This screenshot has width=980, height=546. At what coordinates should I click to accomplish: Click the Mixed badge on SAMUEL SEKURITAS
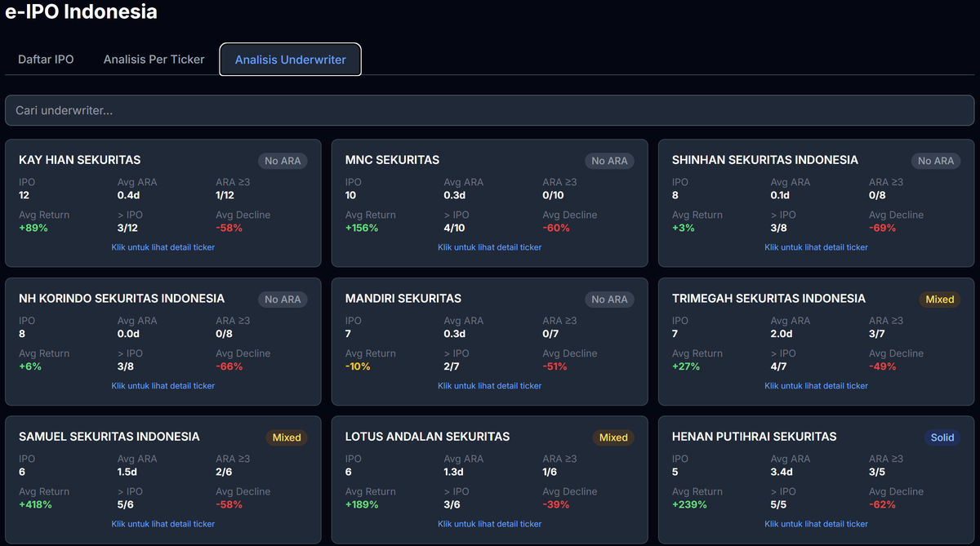tap(287, 437)
